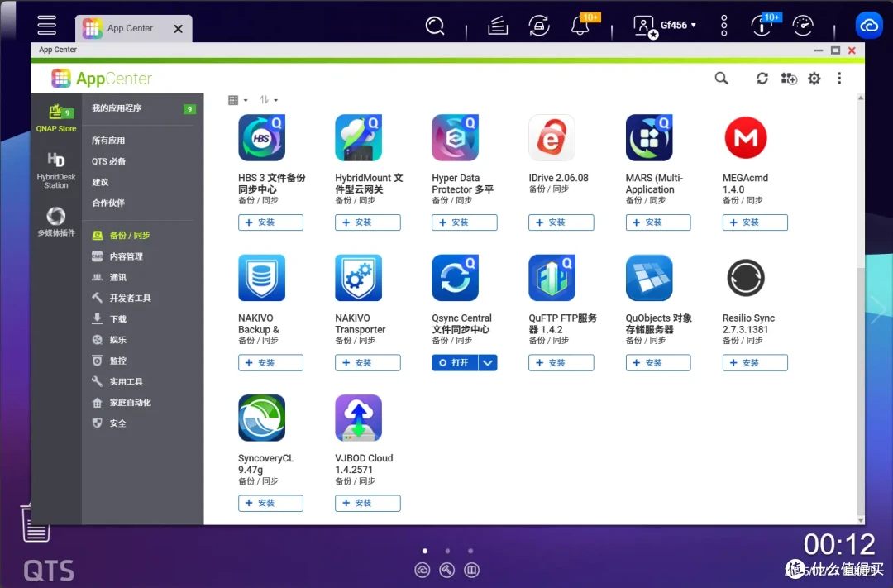Open the Gf456 user account menu
The height and width of the screenshot is (588, 893).
[x=665, y=26]
